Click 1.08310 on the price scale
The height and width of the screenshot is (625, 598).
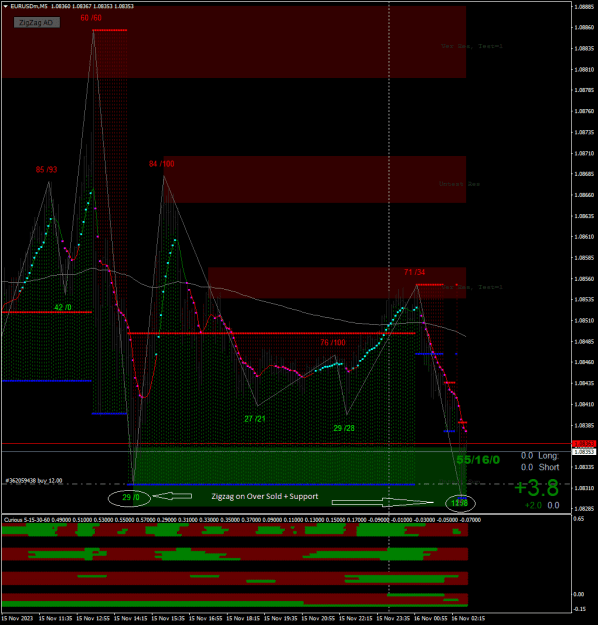(584, 488)
